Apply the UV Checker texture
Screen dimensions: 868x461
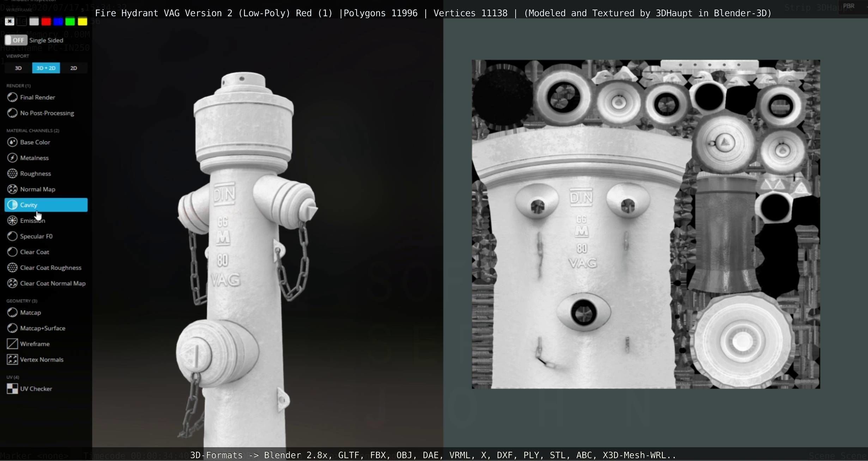coord(29,389)
